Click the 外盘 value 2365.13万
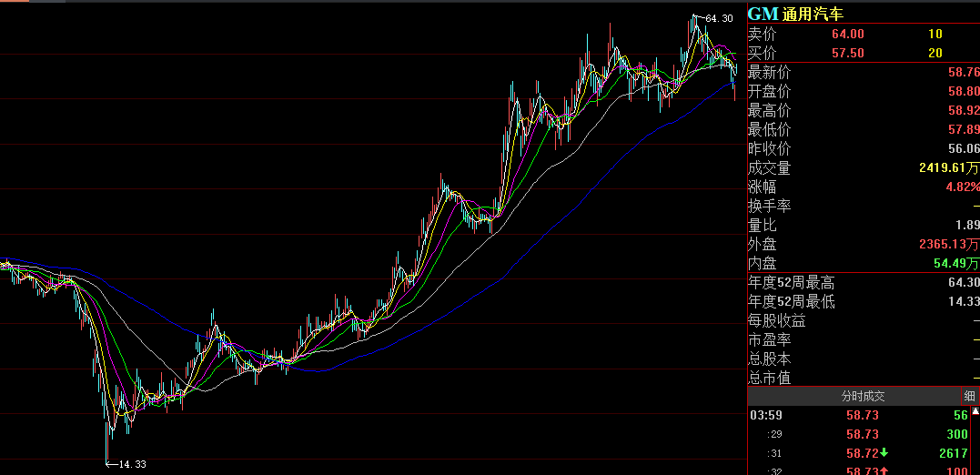 [949, 245]
